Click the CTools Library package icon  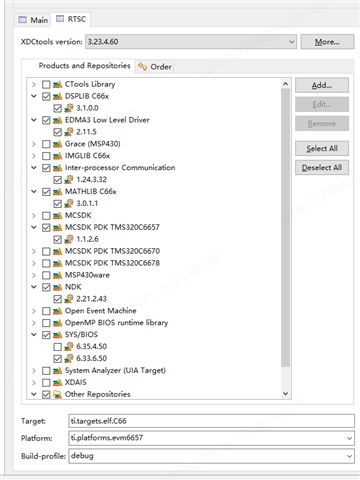[x=57, y=84]
